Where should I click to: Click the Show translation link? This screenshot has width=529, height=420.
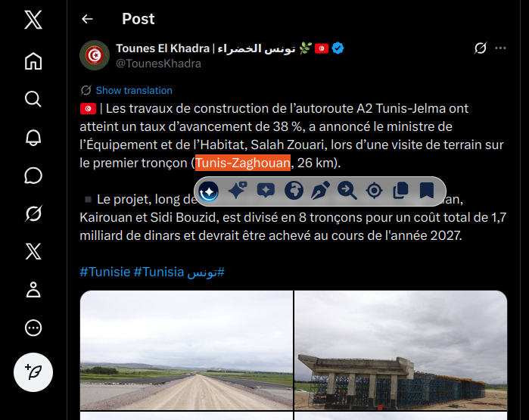pos(134,90)
